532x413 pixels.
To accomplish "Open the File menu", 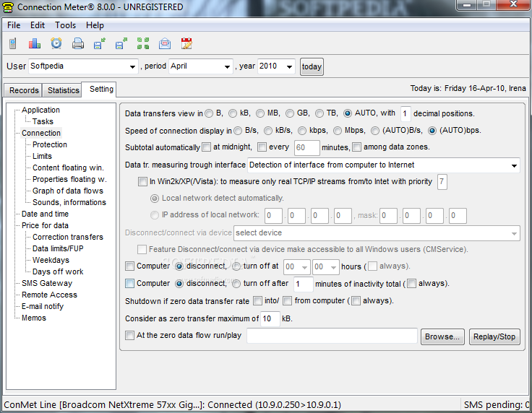I will pyautogui.click(x=14, y=25).
